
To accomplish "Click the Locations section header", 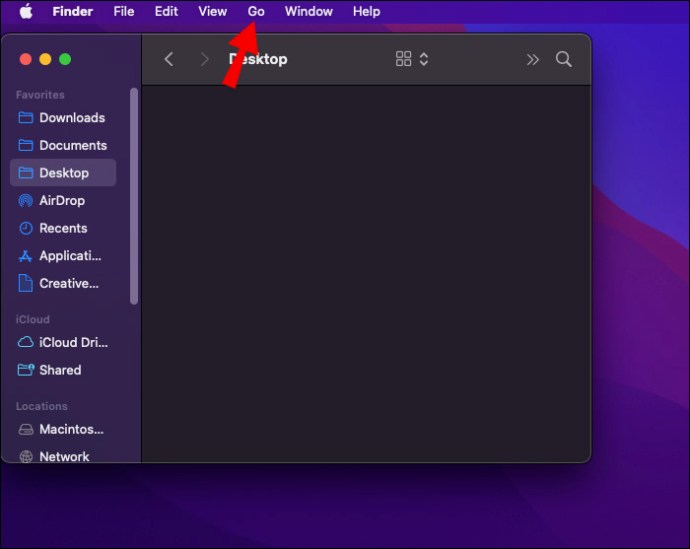I will [x=42, y=406].
